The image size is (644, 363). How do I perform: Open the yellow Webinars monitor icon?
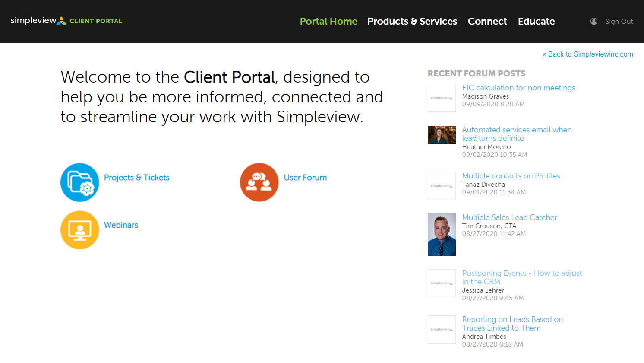click(80, 230)
